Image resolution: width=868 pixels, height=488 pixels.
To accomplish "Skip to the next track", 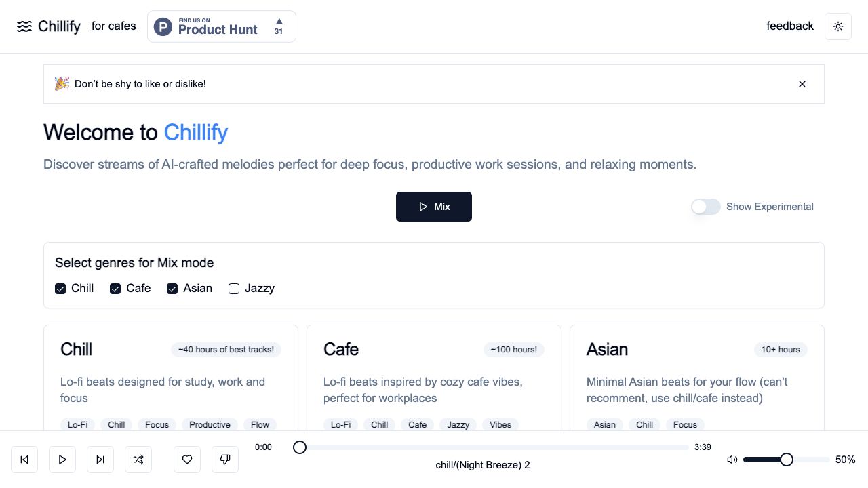I will [x=100, y=460].
